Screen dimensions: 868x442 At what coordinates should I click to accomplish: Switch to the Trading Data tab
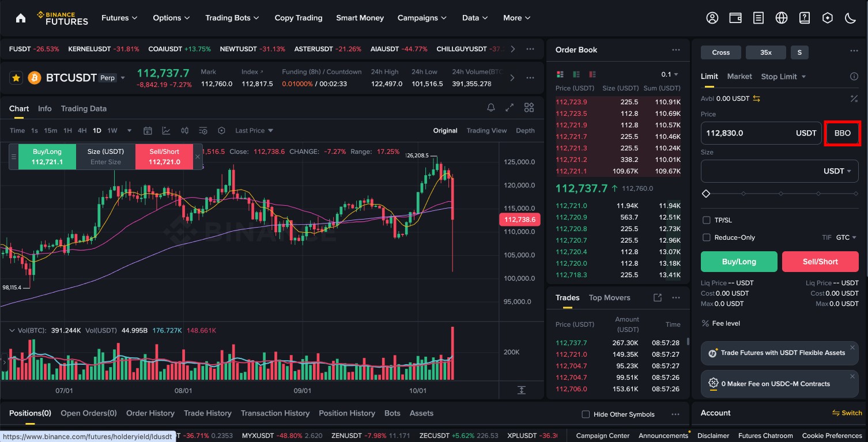click(x=84, y=108)
